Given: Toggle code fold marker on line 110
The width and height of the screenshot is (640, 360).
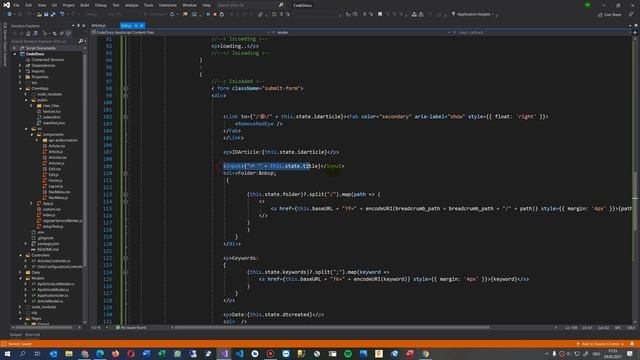Looking at the screenshot, I should tap(125, 173).
